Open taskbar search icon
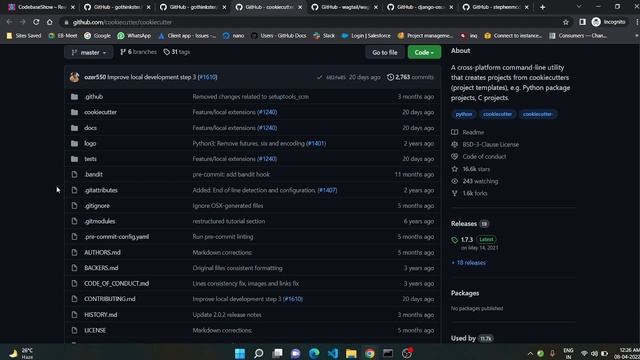Viewport: 640px width, 360px height. (258, 353)
